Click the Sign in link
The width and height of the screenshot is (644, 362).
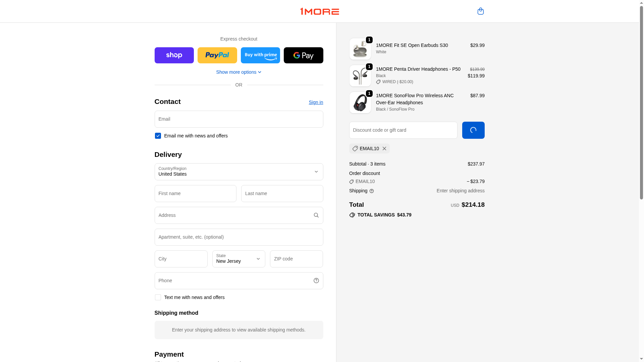click(316, 102)
